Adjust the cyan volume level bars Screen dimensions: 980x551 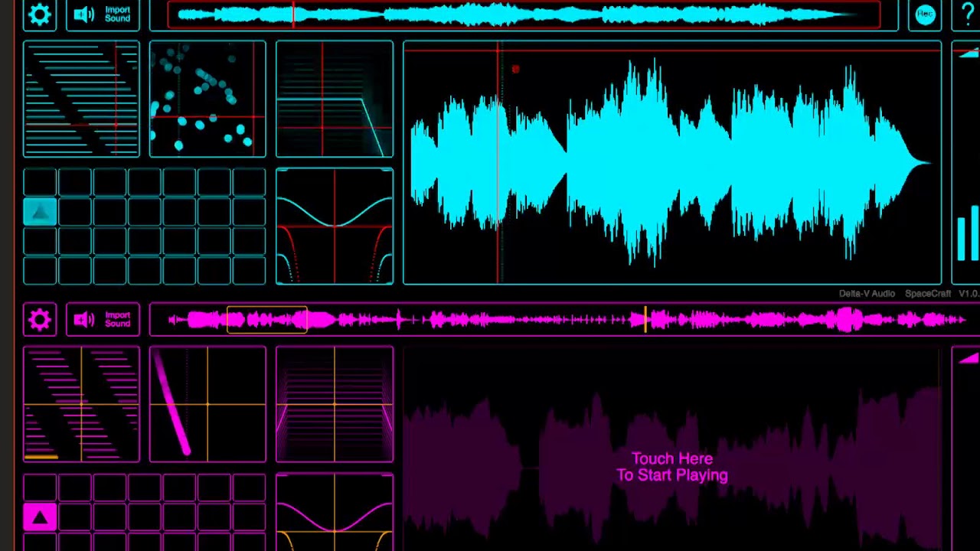tap(968, 233)
